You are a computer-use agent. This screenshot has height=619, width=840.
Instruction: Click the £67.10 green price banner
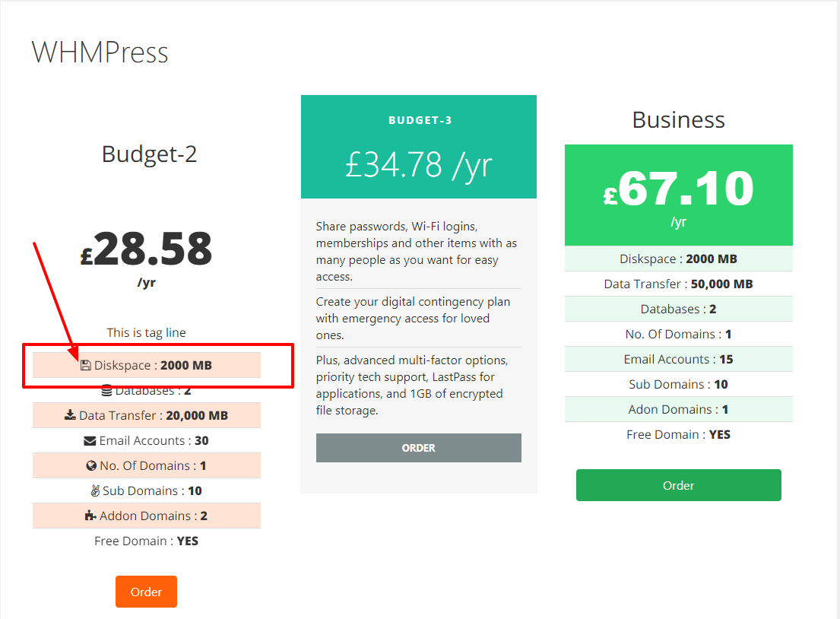[679, 195]
